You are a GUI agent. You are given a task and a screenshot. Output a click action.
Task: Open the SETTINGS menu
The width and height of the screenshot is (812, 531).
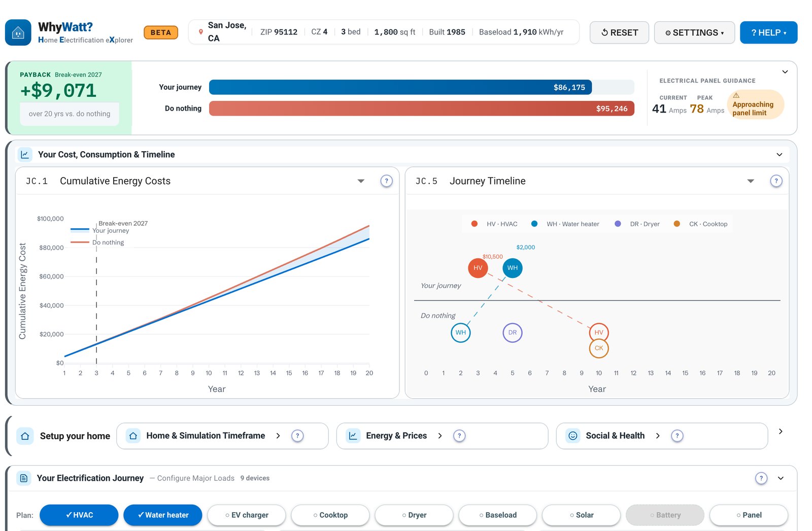coord(694,32)
